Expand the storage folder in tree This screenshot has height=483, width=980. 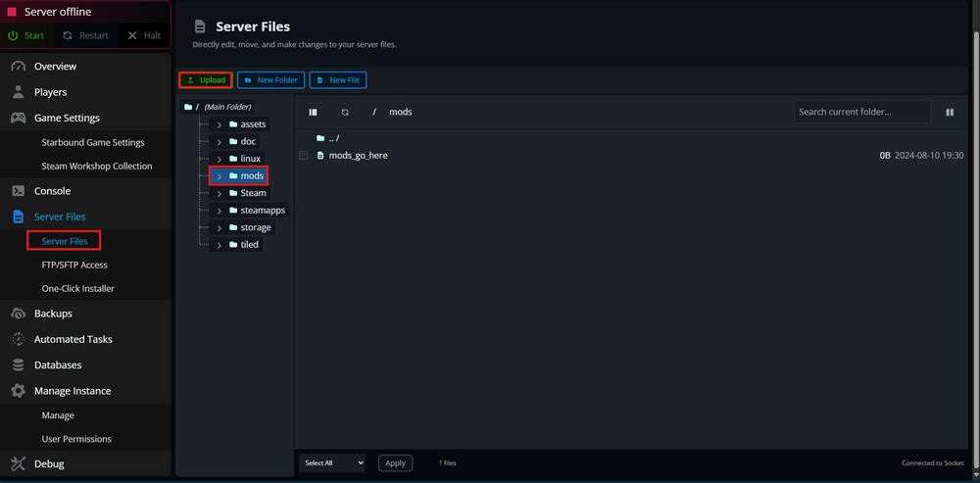(220, 227)
